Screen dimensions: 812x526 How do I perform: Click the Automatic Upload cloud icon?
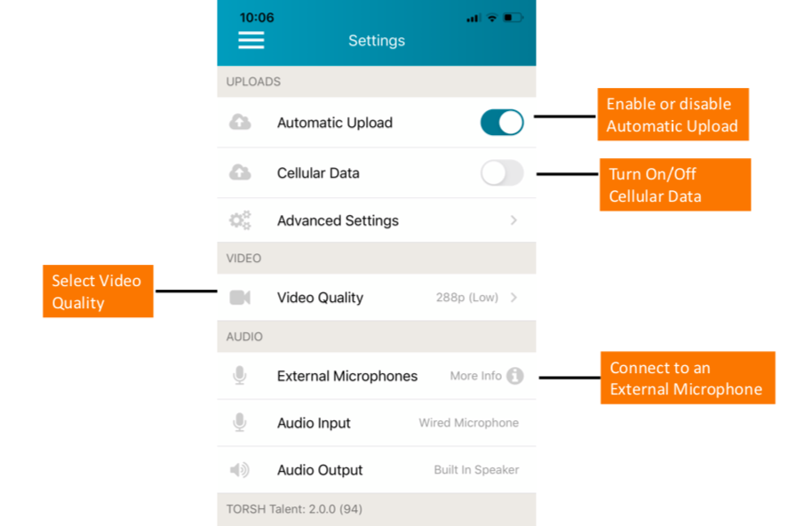click(x=240, y=123)
